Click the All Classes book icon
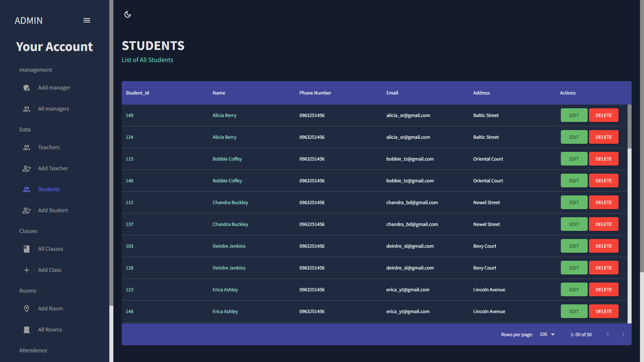Screen dimensions: 644x362 click(26, 249)
